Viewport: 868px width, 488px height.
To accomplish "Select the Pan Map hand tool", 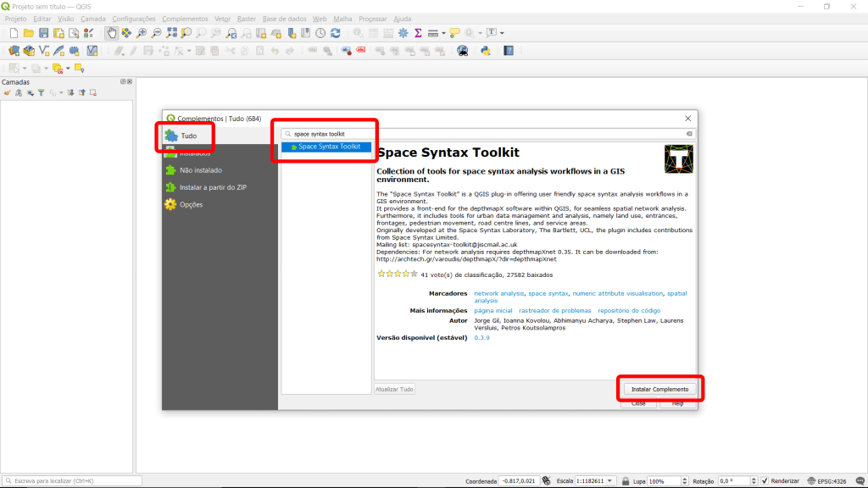I will (x=112, y=33).
